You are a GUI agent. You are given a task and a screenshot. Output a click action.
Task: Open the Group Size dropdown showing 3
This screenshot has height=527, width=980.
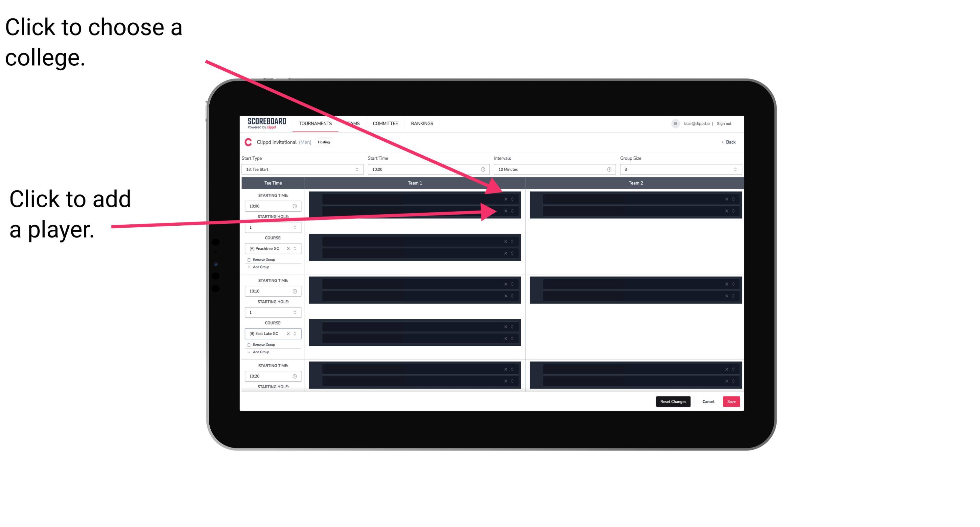[x=678, y=170]
